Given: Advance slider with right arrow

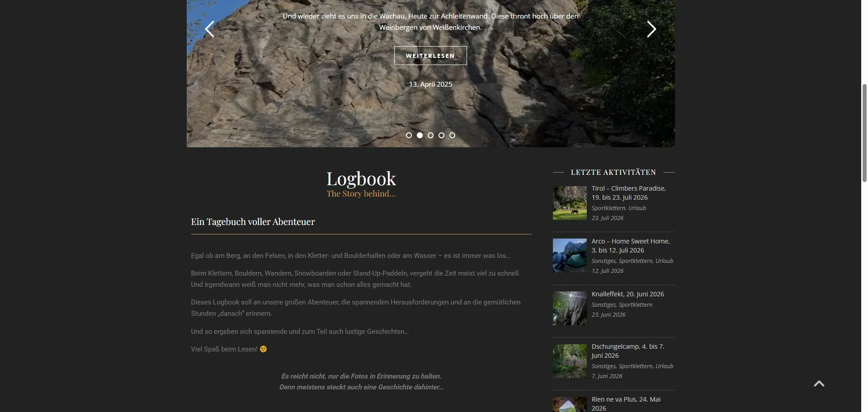Looking at the screenshot, I should pos(651,29).
